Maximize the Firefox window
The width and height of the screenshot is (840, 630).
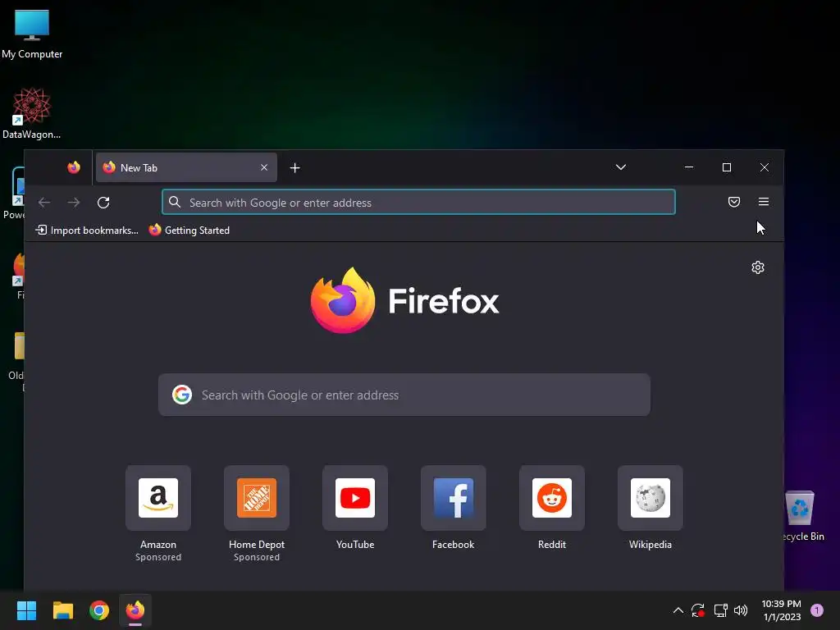[x=727, y=167]
